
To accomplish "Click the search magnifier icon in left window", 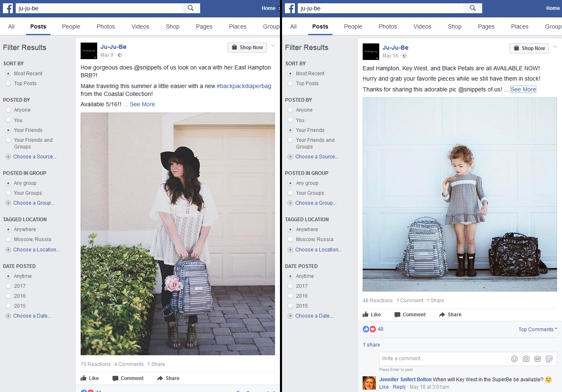I will click(x=191, y=8).
